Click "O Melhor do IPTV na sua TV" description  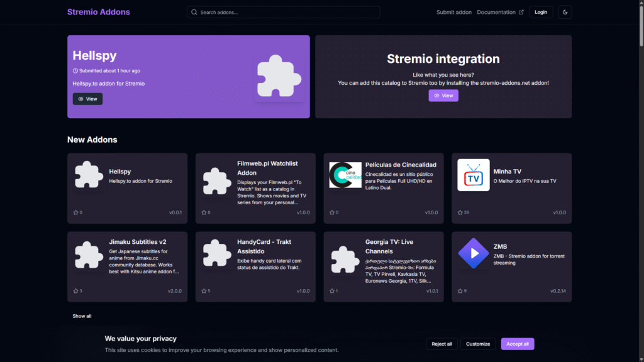pos(525,181)
